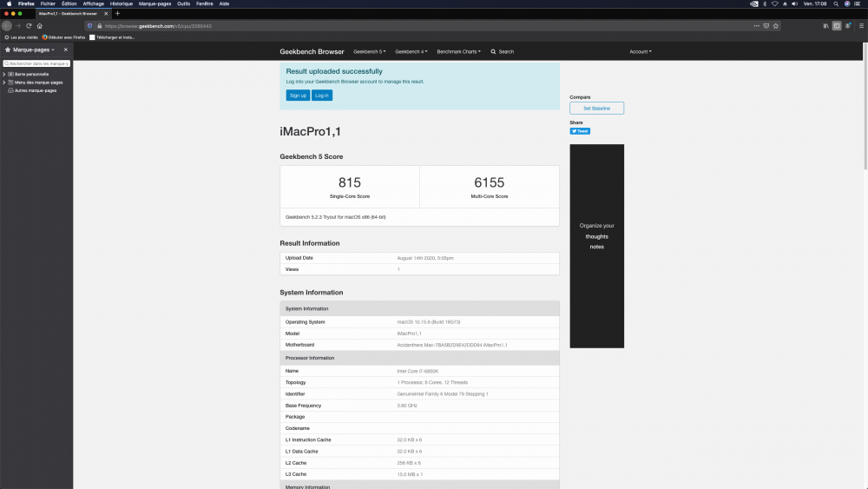This screenshot has width=868, height=489.
Task: Open macOS Spotlight search icon
Action: 836,3
